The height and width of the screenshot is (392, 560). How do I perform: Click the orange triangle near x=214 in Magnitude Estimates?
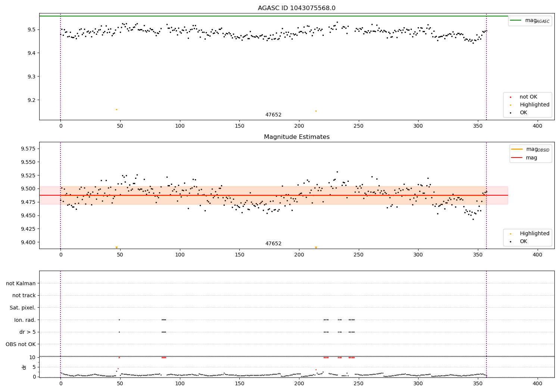[x=316, y=248]
